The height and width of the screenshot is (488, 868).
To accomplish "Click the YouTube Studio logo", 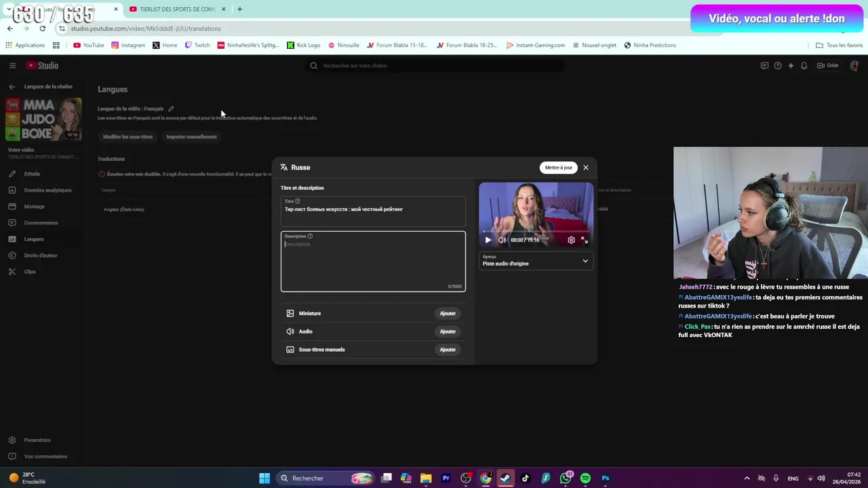I will tap(42, 66).
